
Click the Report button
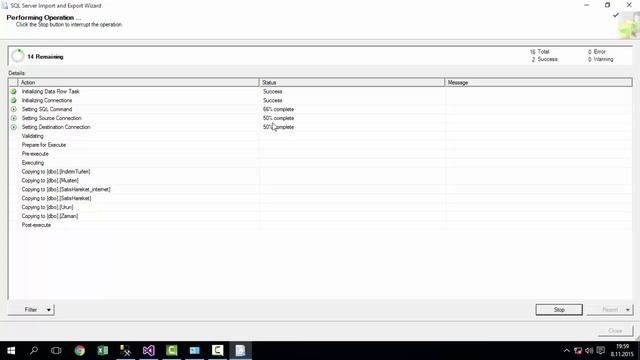click(x=610, y=310)
